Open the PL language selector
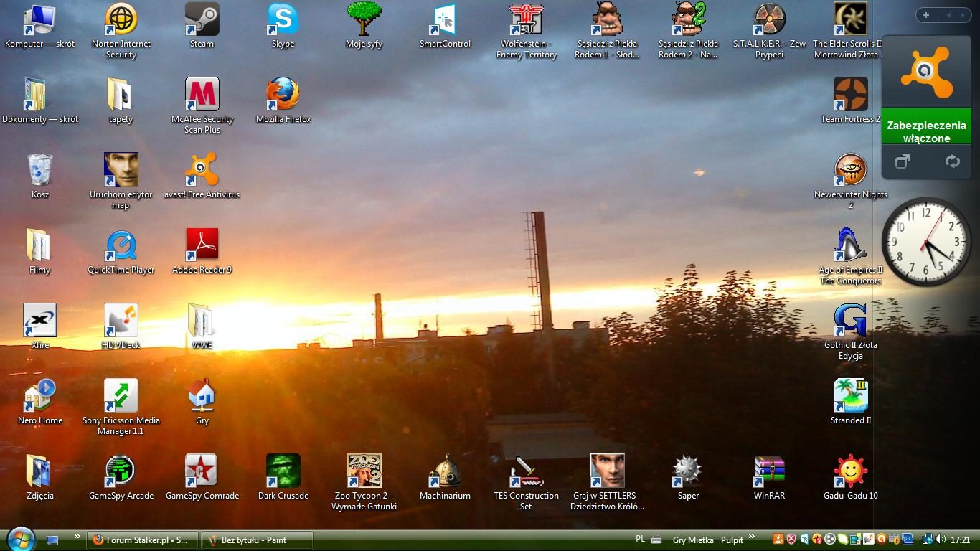Viewport: 980px width, 551px height. (x=640, y=540)
